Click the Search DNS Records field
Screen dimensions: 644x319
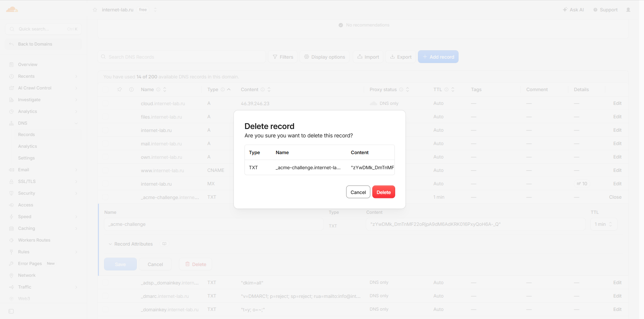182,57
